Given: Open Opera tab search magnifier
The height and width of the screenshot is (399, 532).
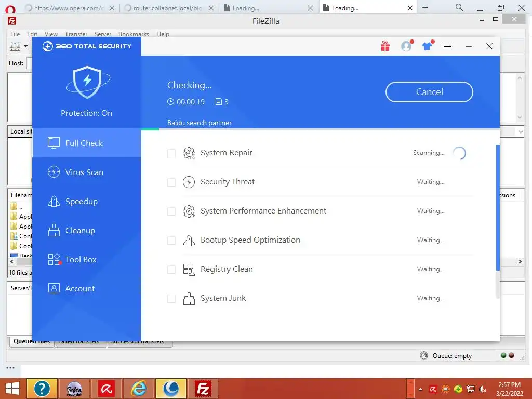Looking at the screenshot, I should pyautogui.click(x=459, y=7).
